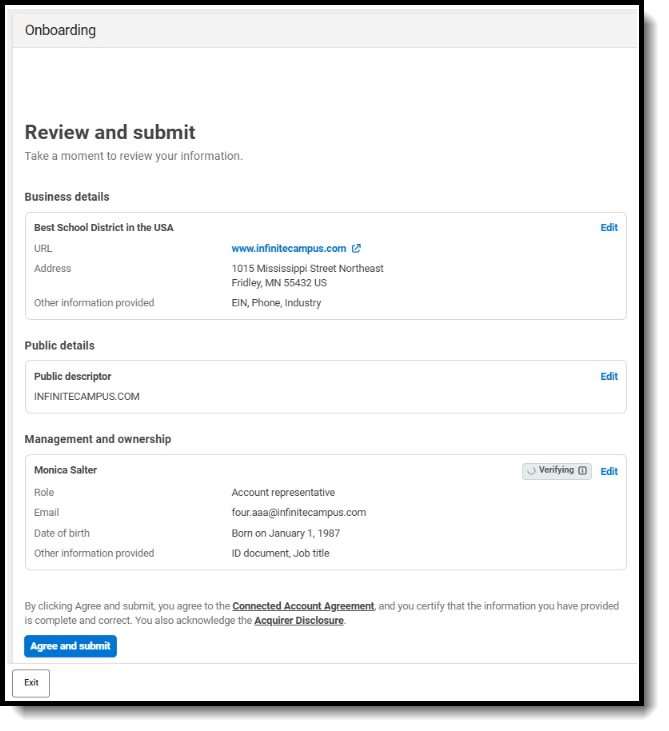Edit Monica Salter's management details
The width and height of the screenshot is (669, 731).
pyautogui.click(x=609, y=471)
